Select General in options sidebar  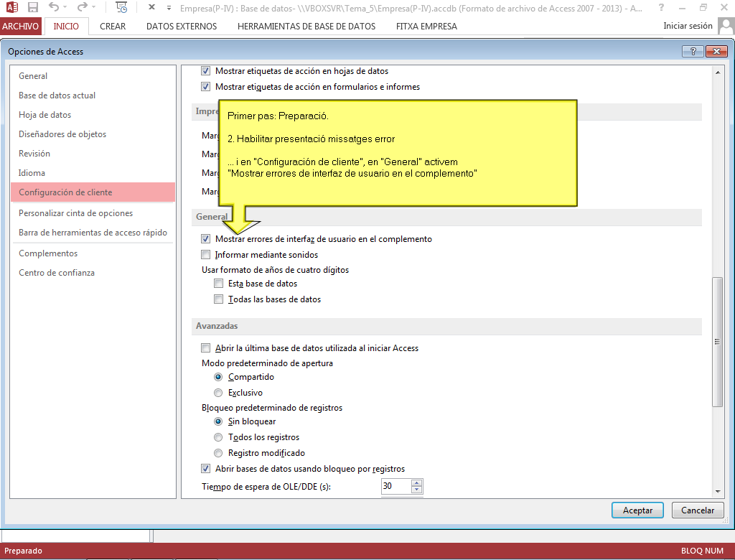tap(93, 76)
